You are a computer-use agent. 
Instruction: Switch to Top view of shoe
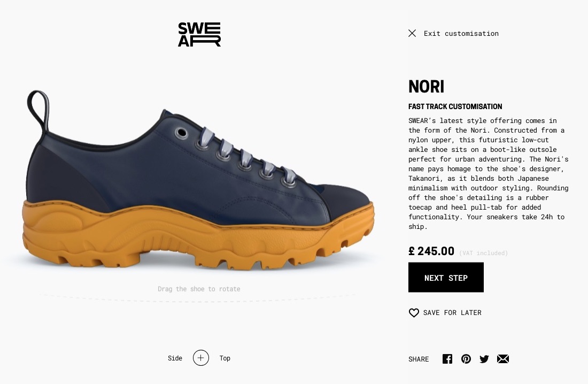coord(225,358)
